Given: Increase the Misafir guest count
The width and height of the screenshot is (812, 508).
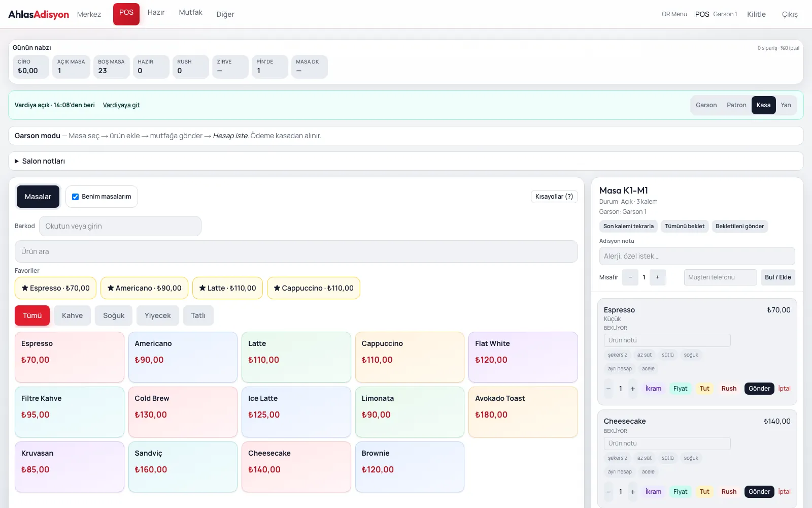Looking at the screenshot, I should [x=657, y=277].
